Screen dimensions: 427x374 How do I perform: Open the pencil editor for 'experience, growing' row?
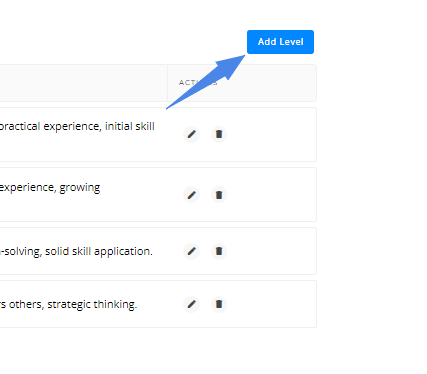tap(192, 195)
